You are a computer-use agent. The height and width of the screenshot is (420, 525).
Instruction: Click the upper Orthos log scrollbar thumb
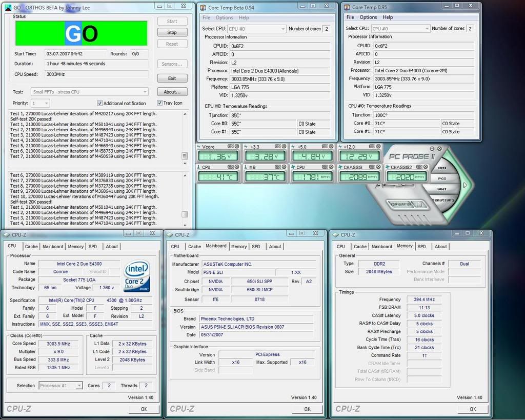coord(185,156)
